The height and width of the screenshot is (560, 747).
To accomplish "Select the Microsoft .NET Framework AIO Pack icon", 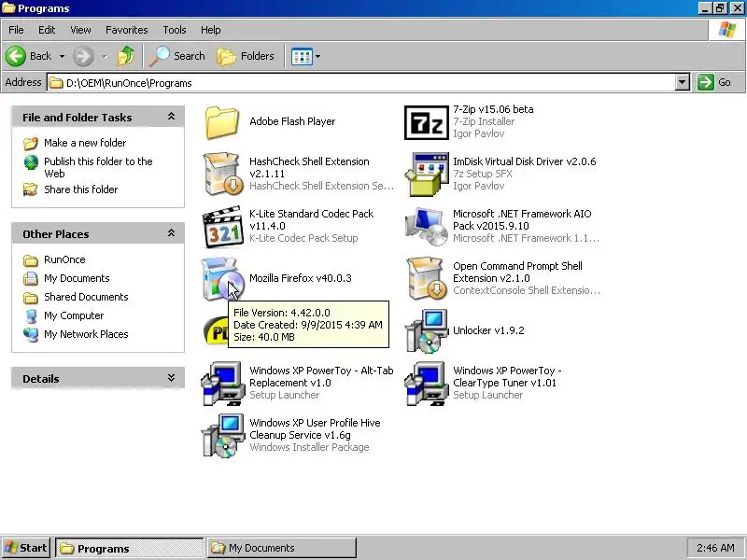I will pos(427,227).
